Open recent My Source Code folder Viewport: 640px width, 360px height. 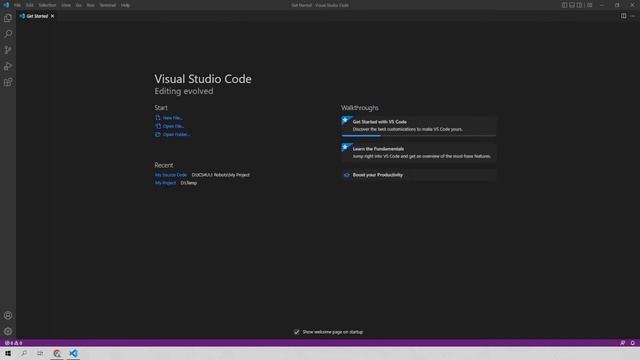coord(171,175)
